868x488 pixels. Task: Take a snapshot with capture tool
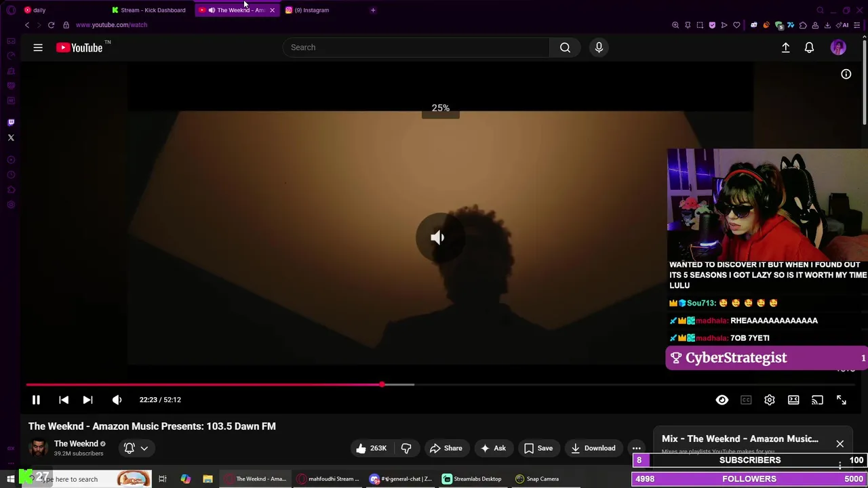click(x=700, y=25)
